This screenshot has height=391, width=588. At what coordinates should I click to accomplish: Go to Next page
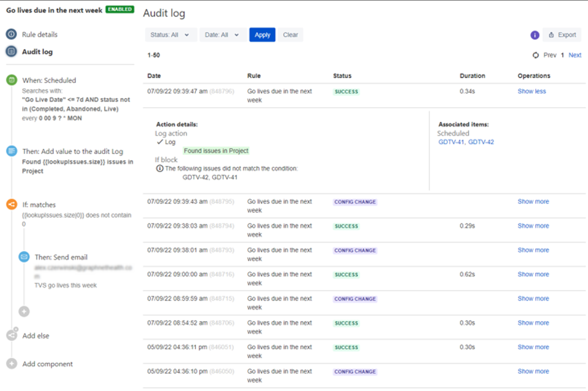(x=574, y=55)
